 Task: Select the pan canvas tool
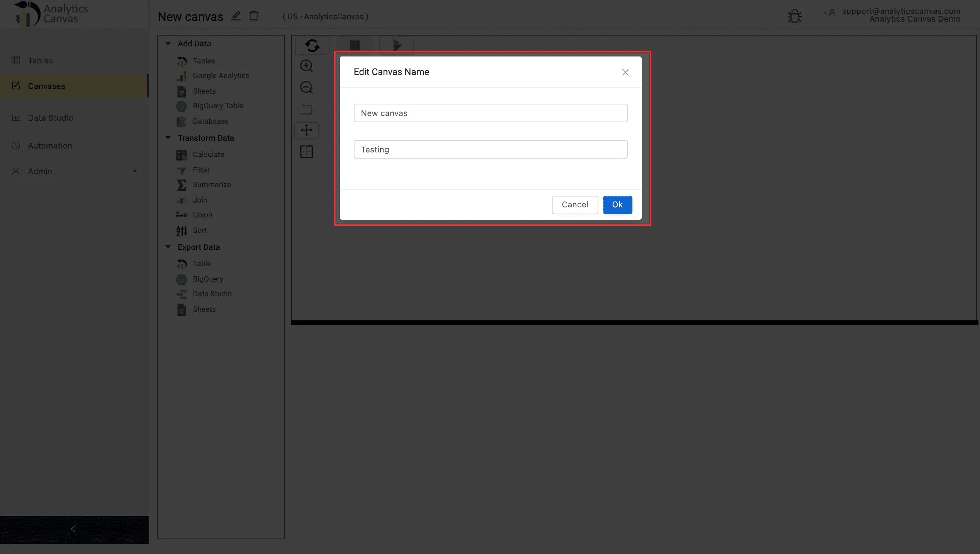click(306, 130)
